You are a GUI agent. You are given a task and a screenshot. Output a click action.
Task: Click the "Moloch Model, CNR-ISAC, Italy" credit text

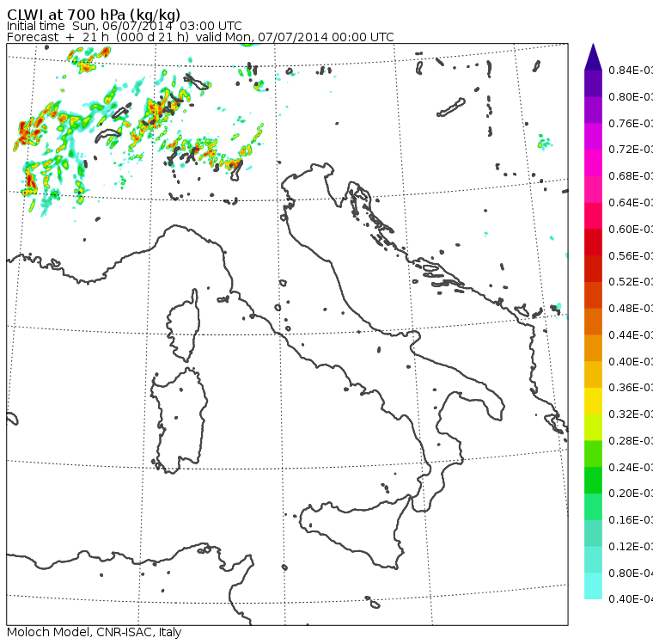[x=95, y=632]
